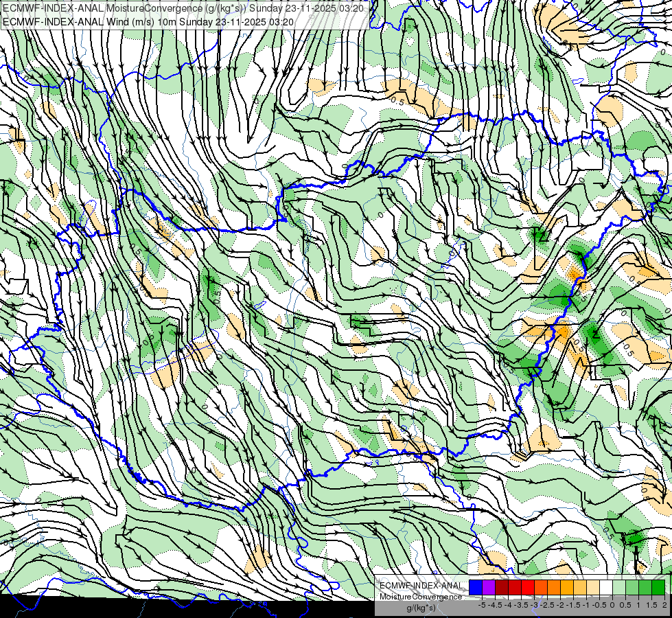The image size is (672, 618).
Task: Select the orange-red swatch from -3 to -2.5
Action: click(x=541, y=588)
